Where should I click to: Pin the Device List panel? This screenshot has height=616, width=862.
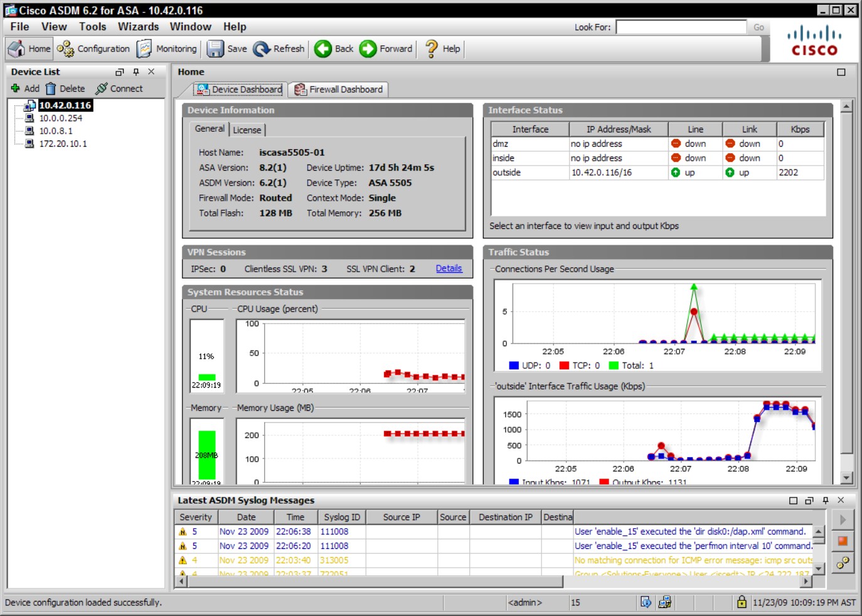pyautogui.click(x=136, y=72)
